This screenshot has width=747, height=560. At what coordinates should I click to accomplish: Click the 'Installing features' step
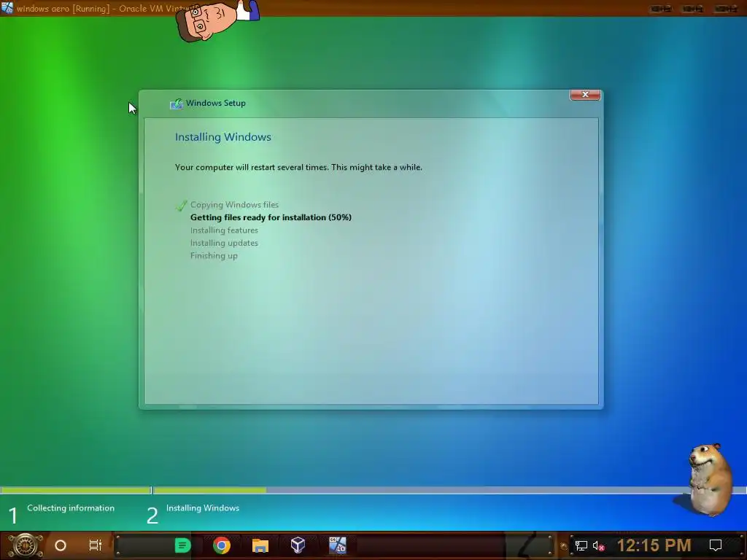coord(224,230)
